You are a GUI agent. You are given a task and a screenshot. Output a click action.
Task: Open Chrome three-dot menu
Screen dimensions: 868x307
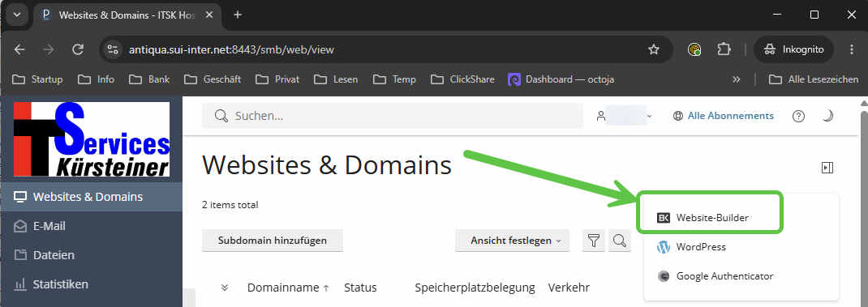[x=852, y=49]
